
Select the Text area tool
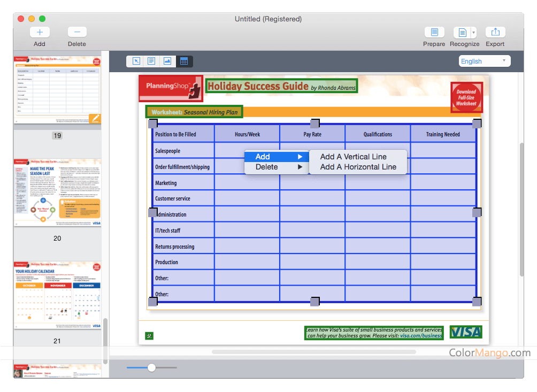pos(152,61)
